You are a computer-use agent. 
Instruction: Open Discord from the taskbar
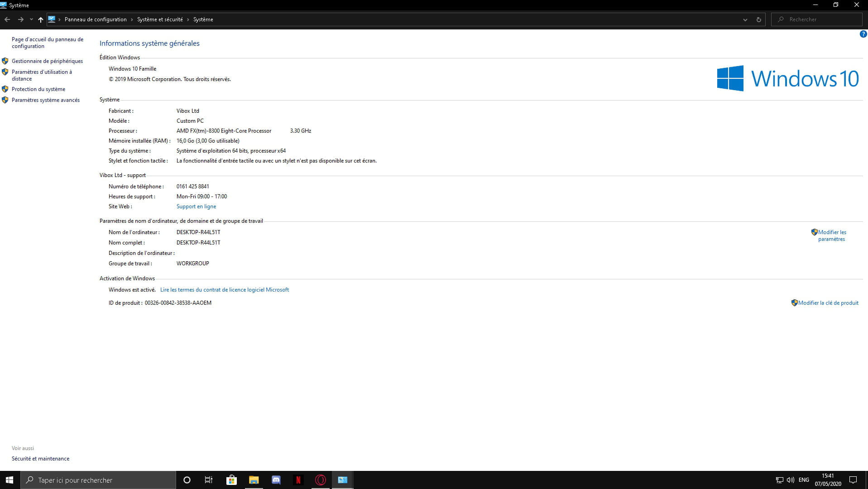(276, 480)
